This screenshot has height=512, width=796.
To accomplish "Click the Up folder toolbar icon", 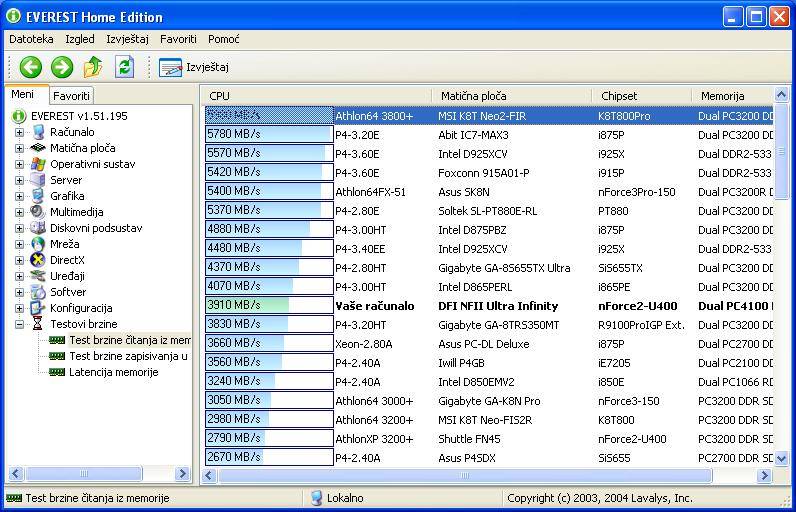I will 93,67.
